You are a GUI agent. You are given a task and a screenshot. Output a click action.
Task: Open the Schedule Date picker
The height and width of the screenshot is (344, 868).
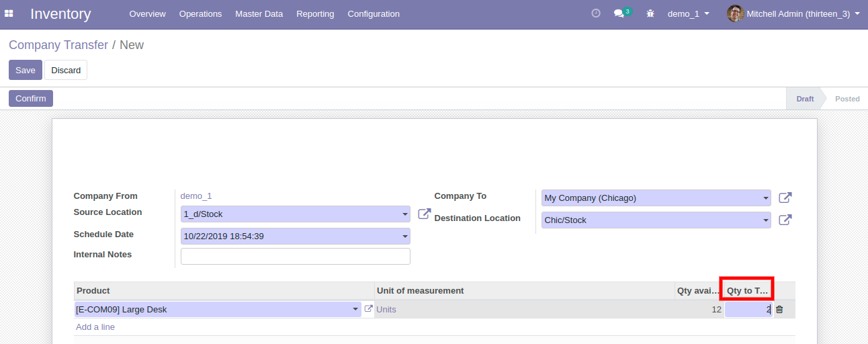click(x=405, y=236)
